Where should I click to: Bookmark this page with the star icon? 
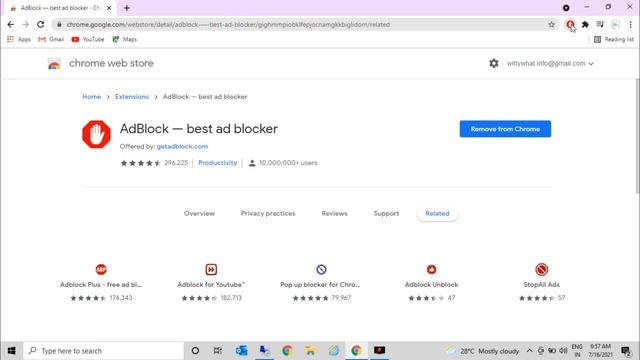tap(551, 24)
